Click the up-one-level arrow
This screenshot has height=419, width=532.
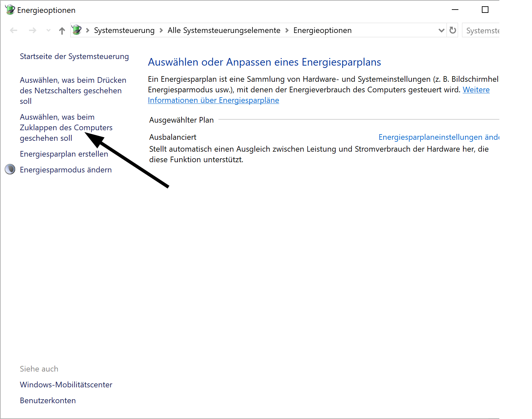click(62, 30)
